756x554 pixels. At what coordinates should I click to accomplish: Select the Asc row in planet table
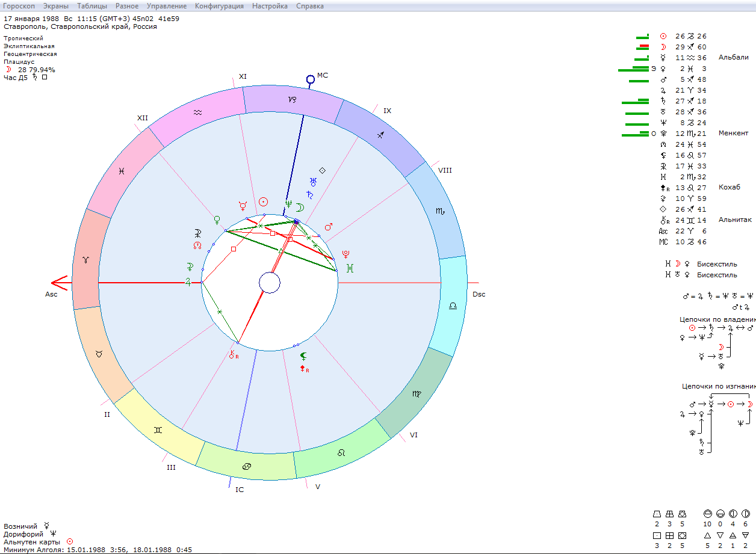pos(683,231)
